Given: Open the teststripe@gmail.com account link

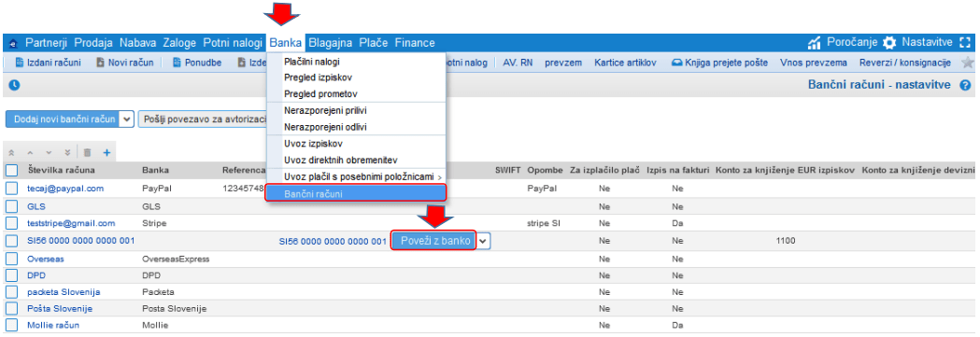Looking at the screenshot, I should [71, 223].
